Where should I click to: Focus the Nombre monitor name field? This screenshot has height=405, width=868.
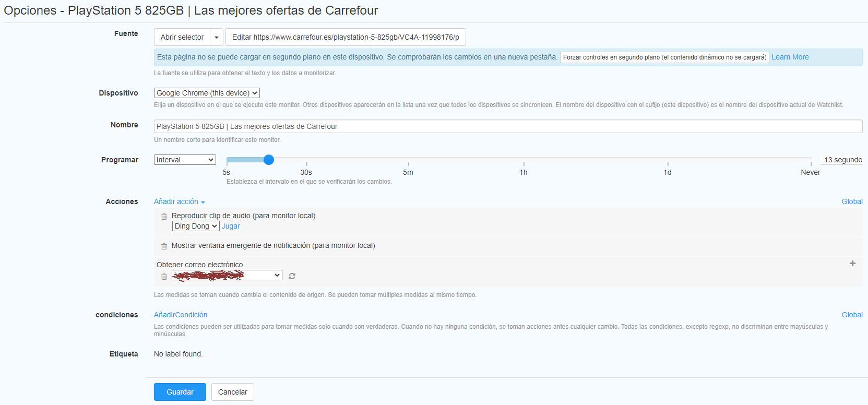508,126
